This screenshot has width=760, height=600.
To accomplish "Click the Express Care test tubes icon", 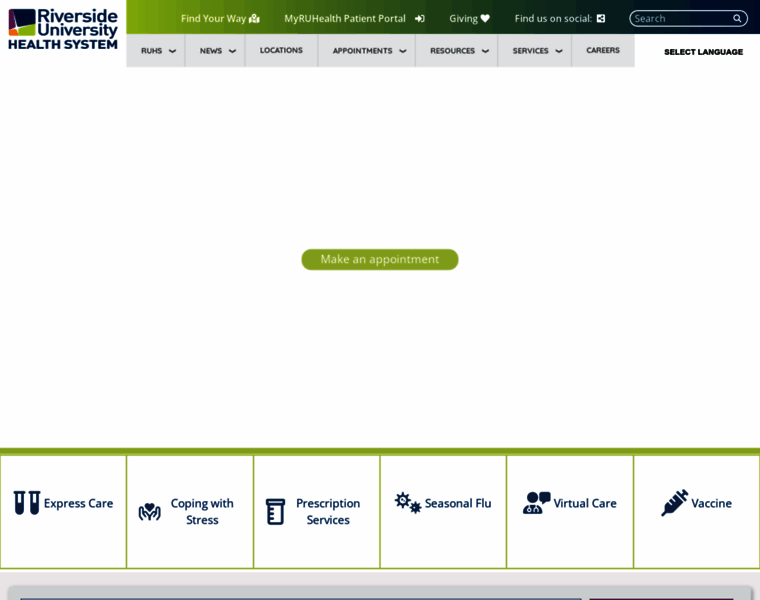I will (x=27, y=503).
